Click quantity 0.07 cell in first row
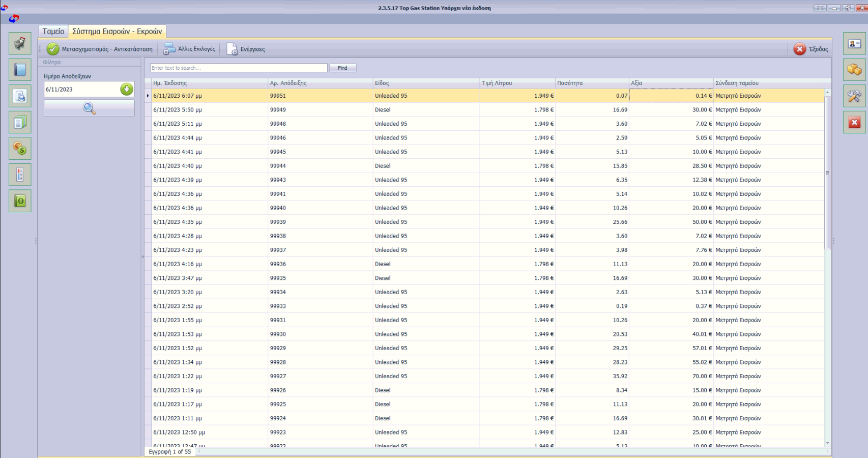The width and height of the screenshot is (868, 458). tap(592, 96)
